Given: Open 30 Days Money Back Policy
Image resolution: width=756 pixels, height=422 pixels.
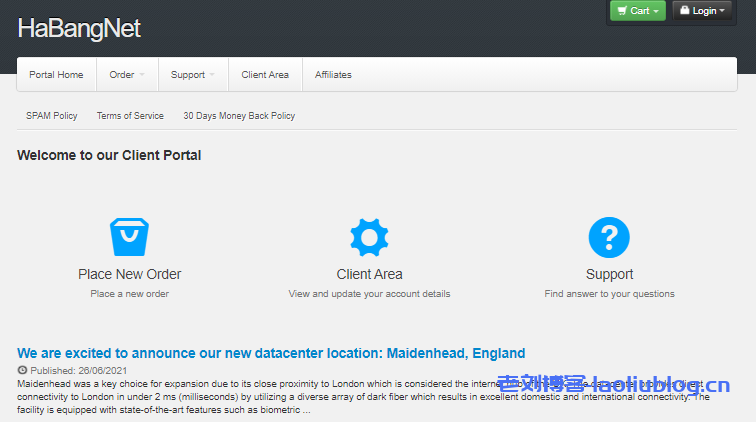Looking at the screenshot, I should tap(239, 116).
